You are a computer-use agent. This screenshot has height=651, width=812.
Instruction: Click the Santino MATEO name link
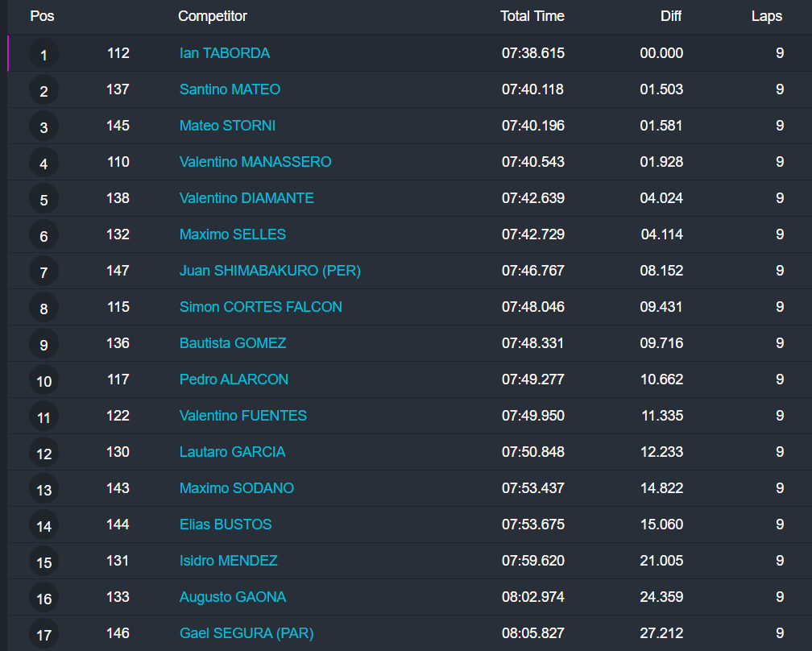tap(230, 89)
